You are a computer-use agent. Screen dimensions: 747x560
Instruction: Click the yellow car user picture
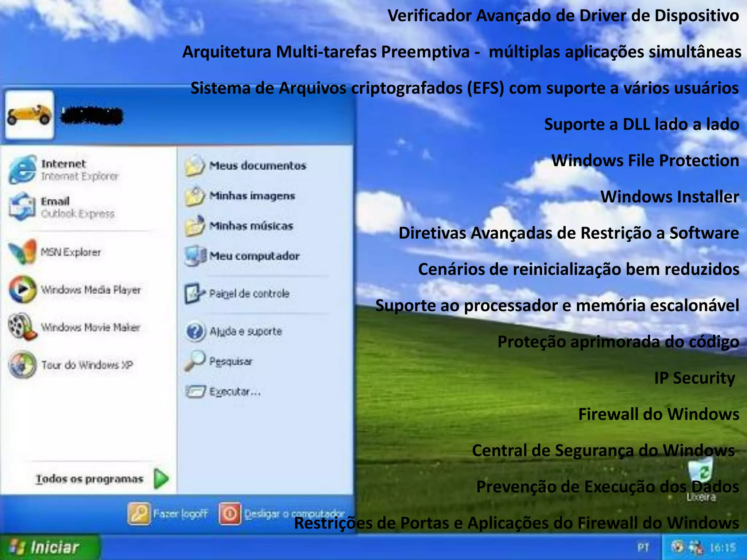(29, 115)
